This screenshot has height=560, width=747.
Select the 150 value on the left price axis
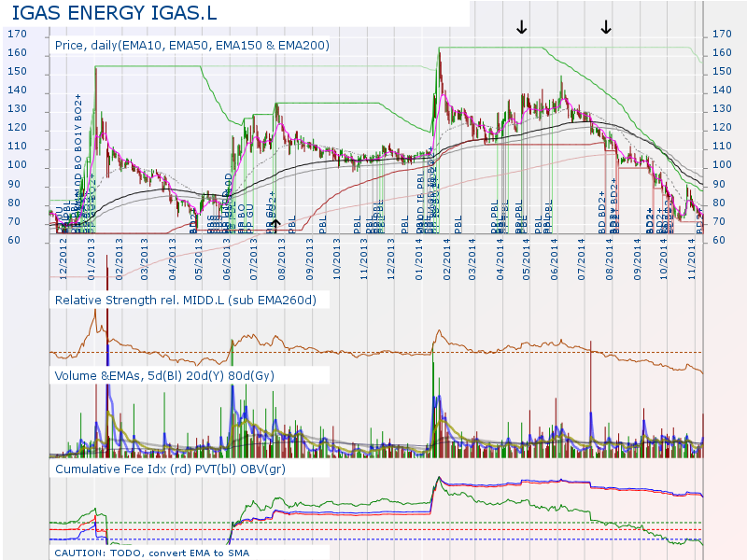17,71
